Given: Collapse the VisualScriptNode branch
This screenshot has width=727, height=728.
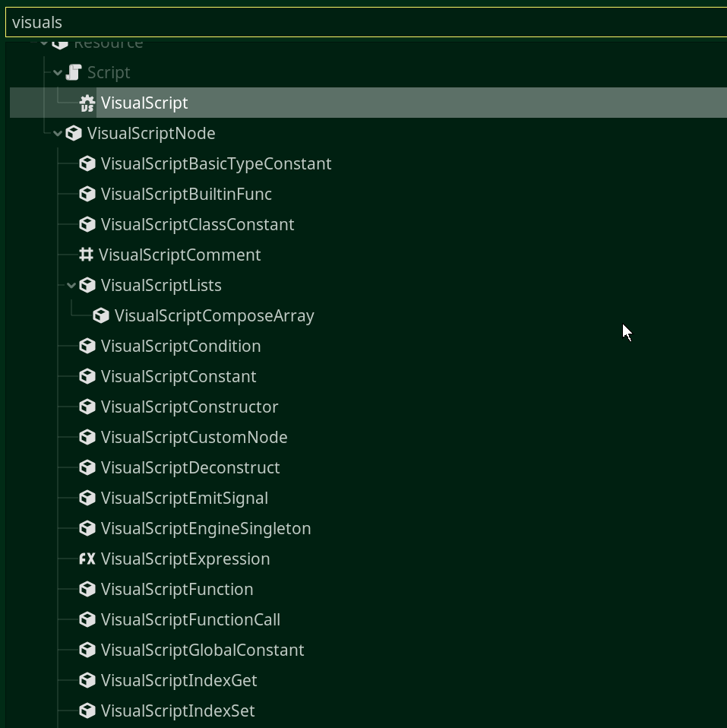Looking at the screenshot, I should [58, 133].
